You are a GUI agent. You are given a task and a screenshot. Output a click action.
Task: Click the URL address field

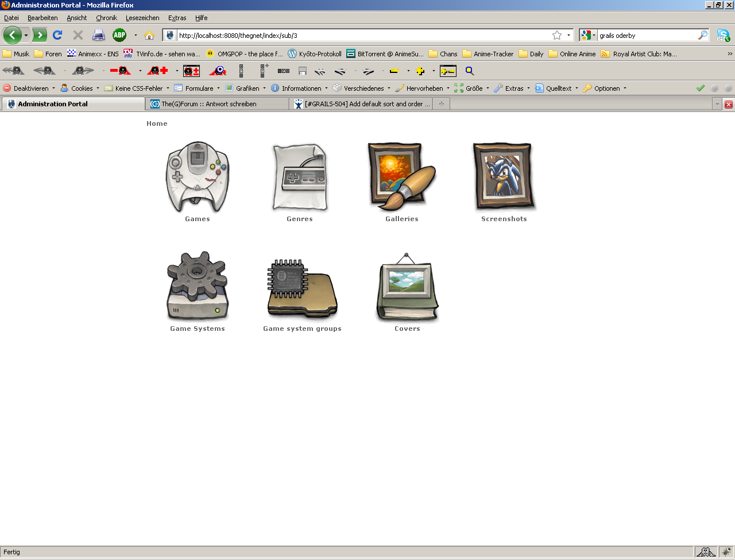click(x=362, y=36)
